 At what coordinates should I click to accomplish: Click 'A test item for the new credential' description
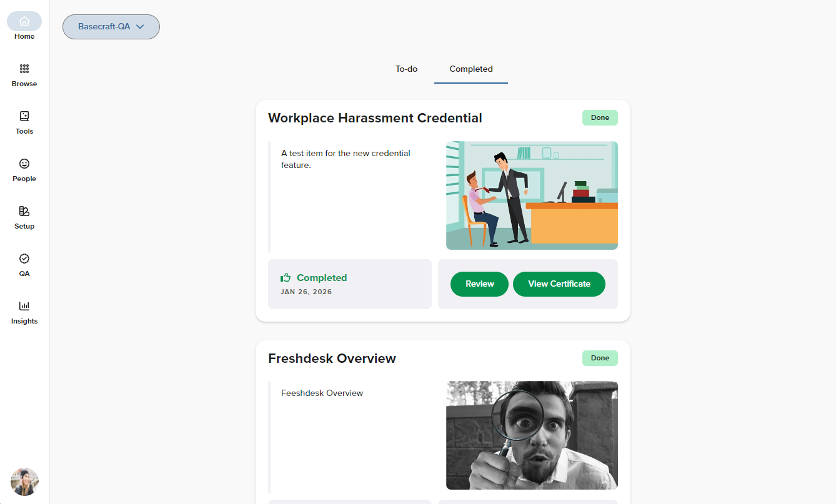(346, 159)
